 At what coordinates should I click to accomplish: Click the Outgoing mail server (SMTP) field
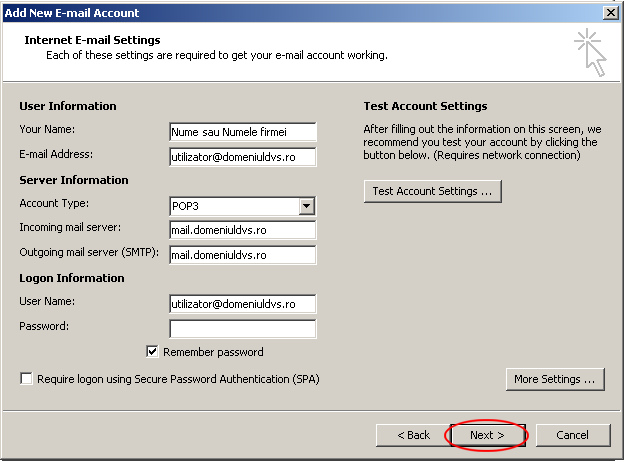tap(243, 255)
